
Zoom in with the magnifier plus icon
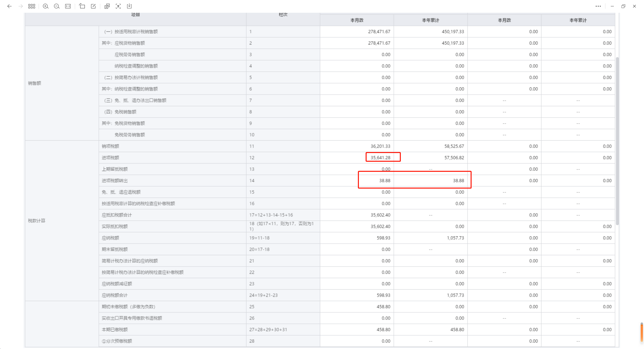point(46,6)
